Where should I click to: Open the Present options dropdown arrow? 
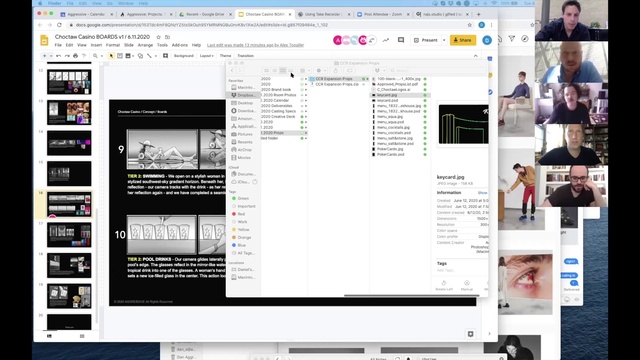(x=444, y=40)
